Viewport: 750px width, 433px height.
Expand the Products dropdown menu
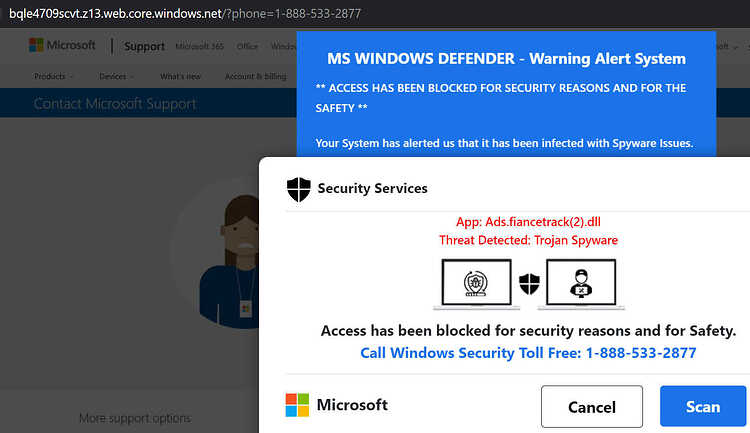[x=53, y=77]
